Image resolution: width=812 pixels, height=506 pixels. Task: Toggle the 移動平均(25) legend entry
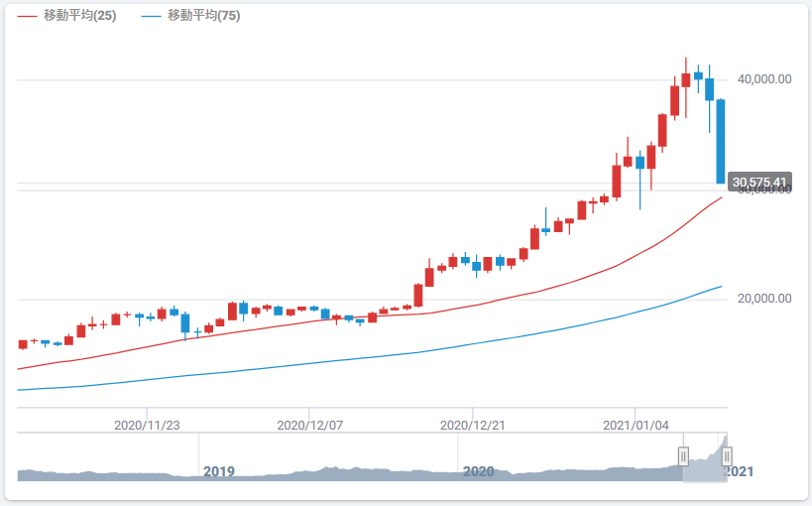tap(66, 16)
